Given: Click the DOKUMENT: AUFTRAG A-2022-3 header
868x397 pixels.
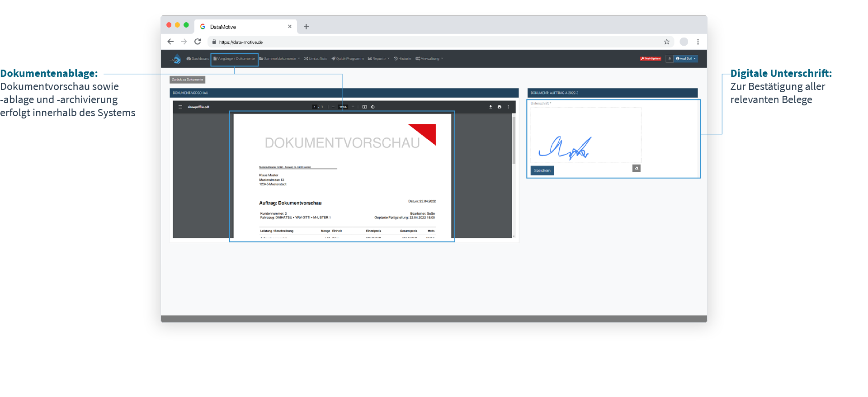Looking at the screenshot, I should [613, 93].
